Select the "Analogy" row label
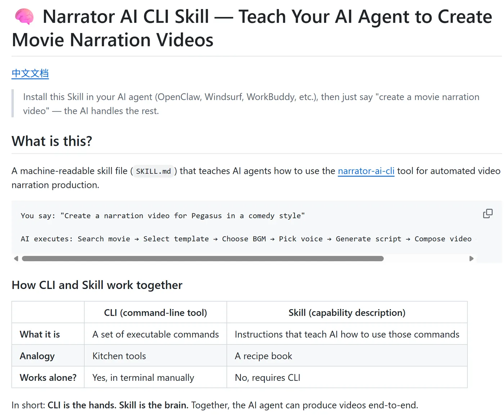The height and width of the screenshot is (420, 504). point(37,356)
